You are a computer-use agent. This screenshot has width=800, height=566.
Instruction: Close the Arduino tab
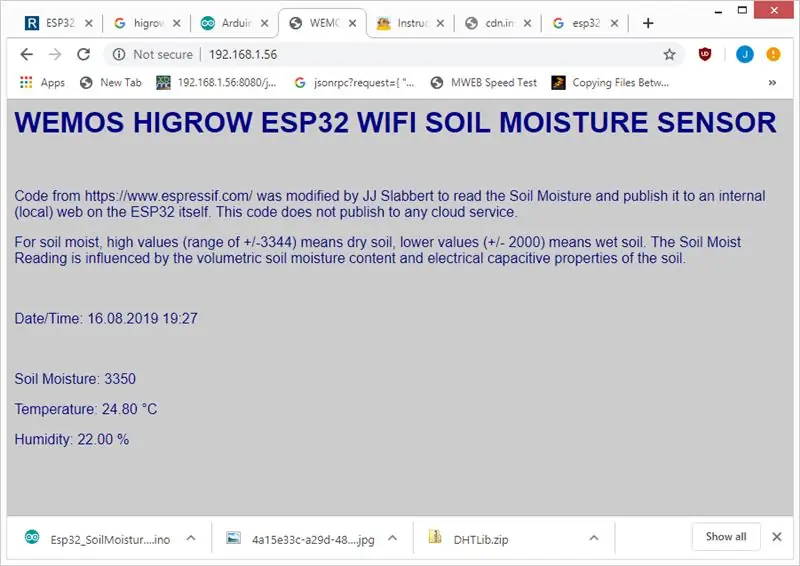point(264,23)
